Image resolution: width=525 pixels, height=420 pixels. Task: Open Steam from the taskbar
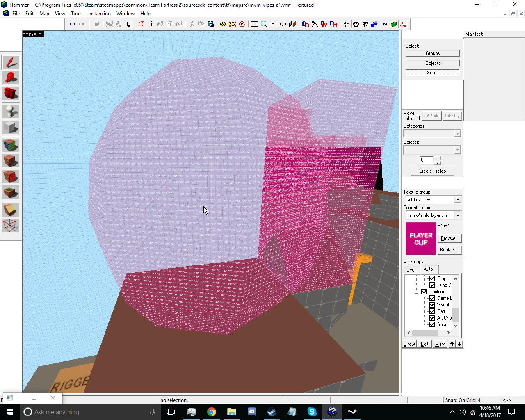click(x=272, y=412)
